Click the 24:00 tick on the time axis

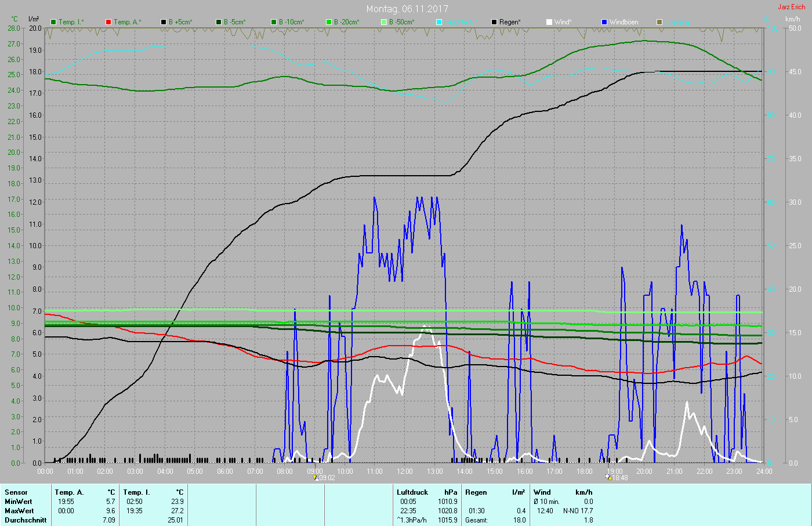coord(764,471)
